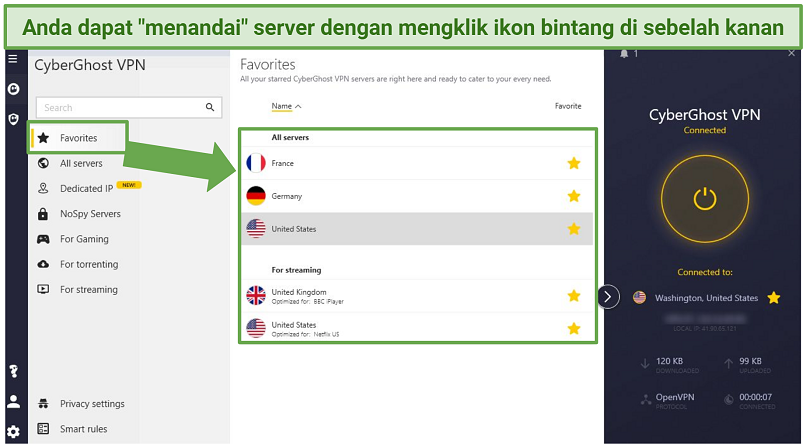Select Favorites in the sidebar

coord(77,138)
